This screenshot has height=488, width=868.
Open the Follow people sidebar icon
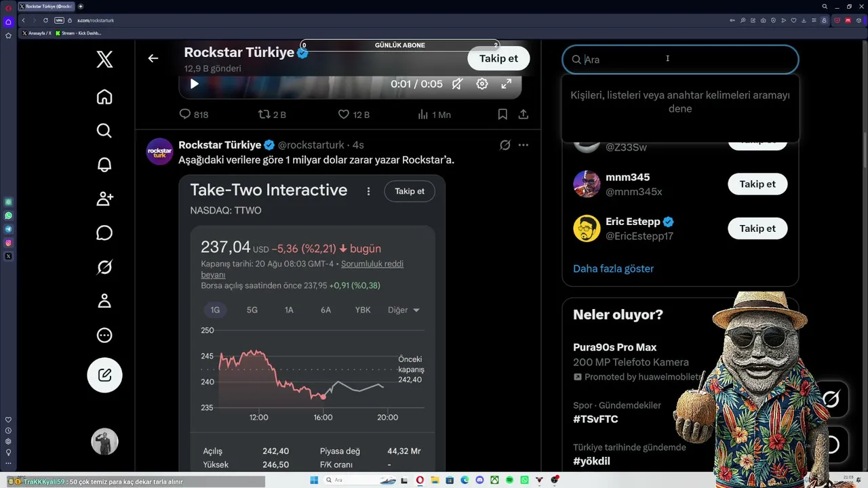coord(104,199)
